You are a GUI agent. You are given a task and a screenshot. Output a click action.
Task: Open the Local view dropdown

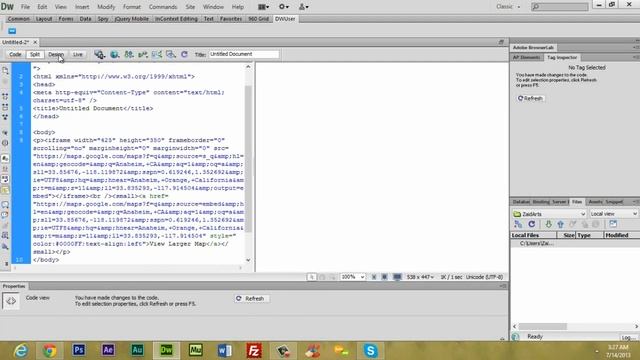point(613,214)
